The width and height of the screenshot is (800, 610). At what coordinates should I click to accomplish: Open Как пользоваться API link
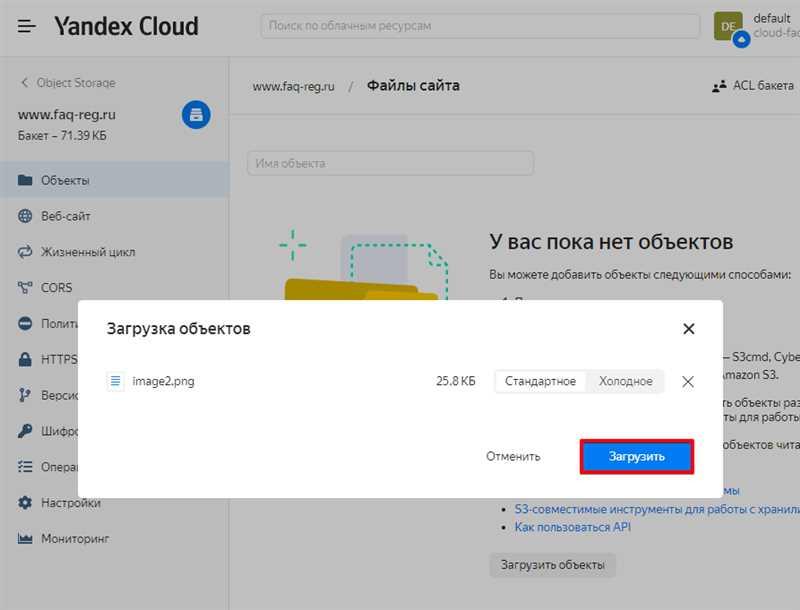pos(572,527)
